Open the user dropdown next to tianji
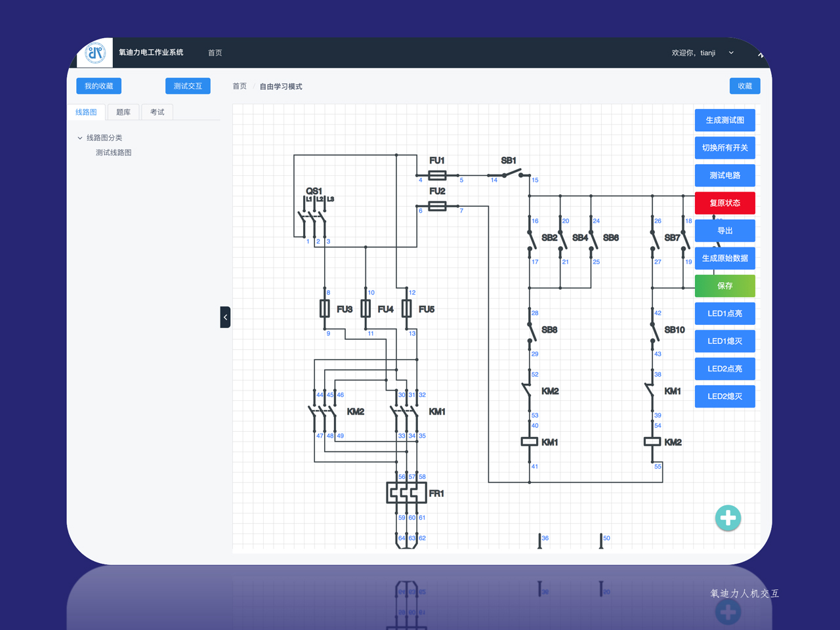840x630 pixels. pyautogui.click(x=731, y=53)
